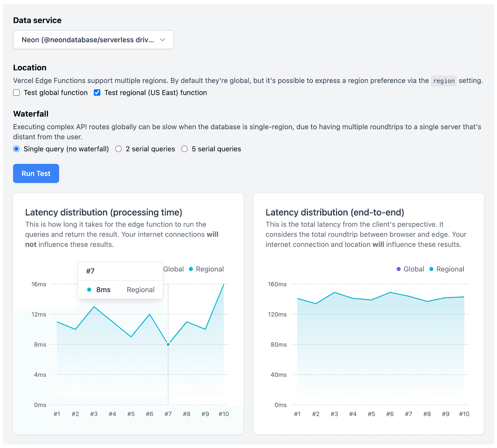Click Global legend dot in end-to-end chart
The width and height of the screenshot is (497, 448).
click(399, 269)
